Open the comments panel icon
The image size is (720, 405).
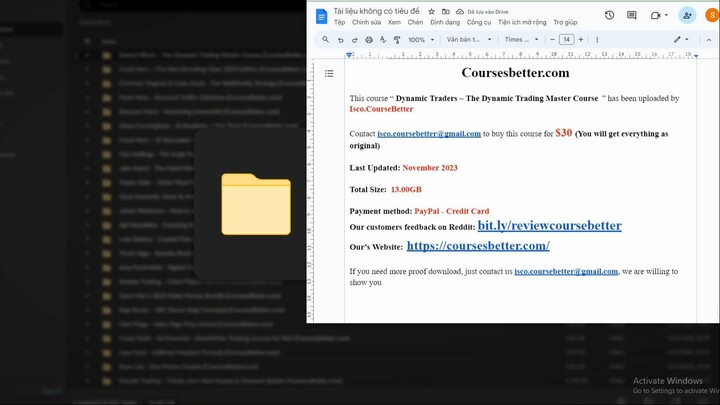coord(631,16)
